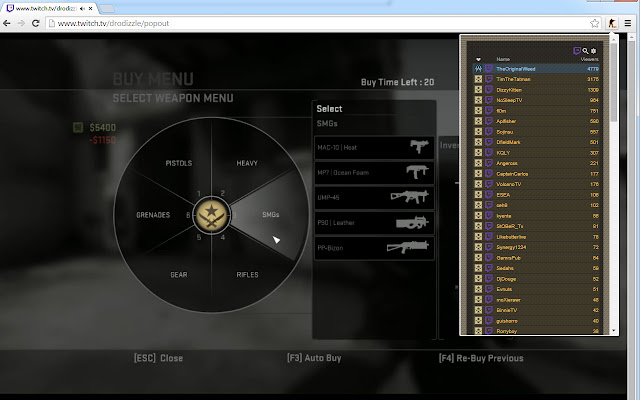Select the SMGs buy wheel segment
The height and width of the screenshot is (400, 640).
coord(271,215)
